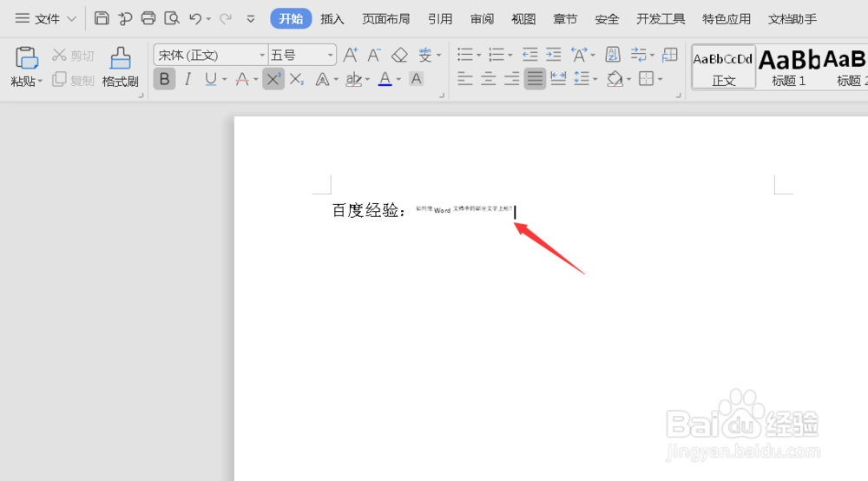Click the Redo arrow icon
The width and height of the screenshot is (868, 481).
[x=226, y=19]
